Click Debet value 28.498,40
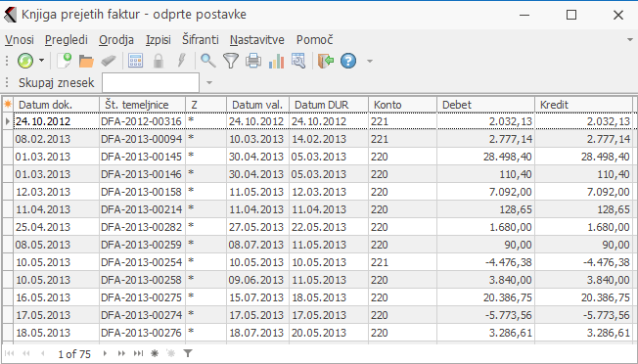This screenshot has height=364, width=638. point(485,157)
